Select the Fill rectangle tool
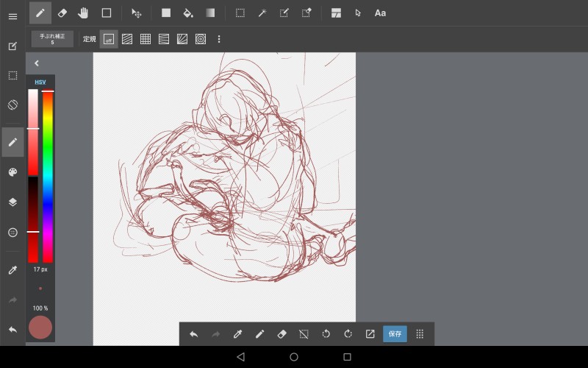 (x=166, y=13)
